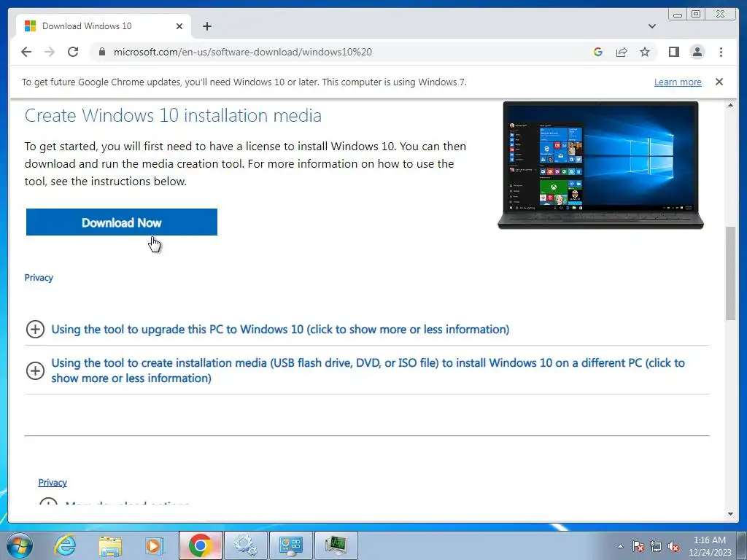This screenshot has width=747, height=560.
Task: Go back to the previous page
Action: (26, 52)
